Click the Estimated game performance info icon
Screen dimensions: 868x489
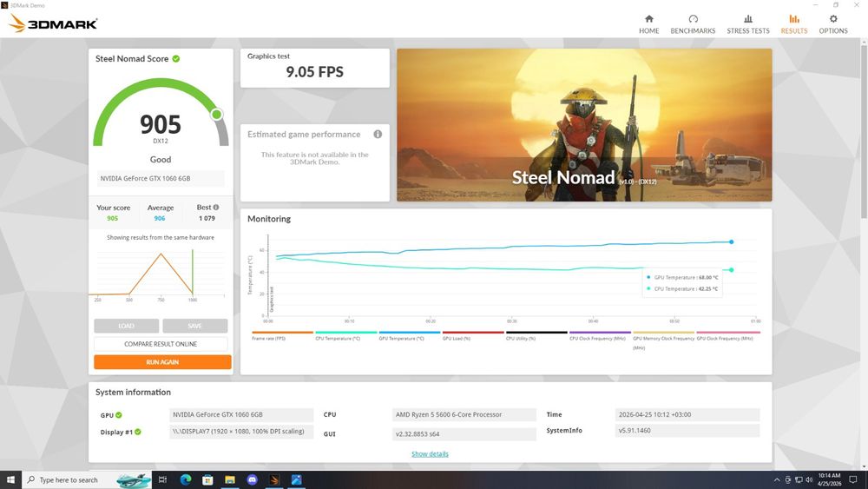378,134
